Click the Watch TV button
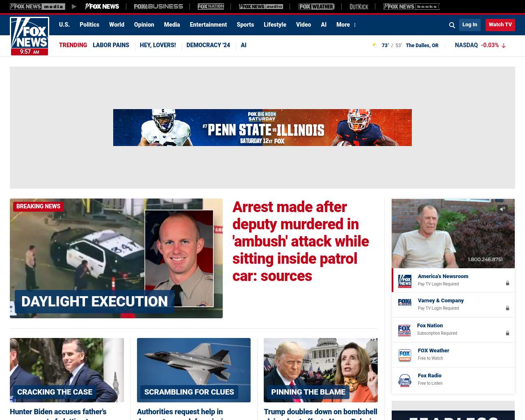 click(500, 25)
